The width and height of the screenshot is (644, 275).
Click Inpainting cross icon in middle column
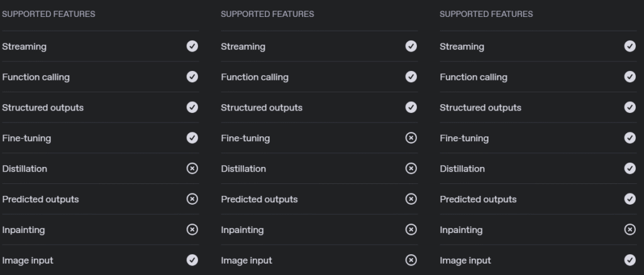point(411,230)
